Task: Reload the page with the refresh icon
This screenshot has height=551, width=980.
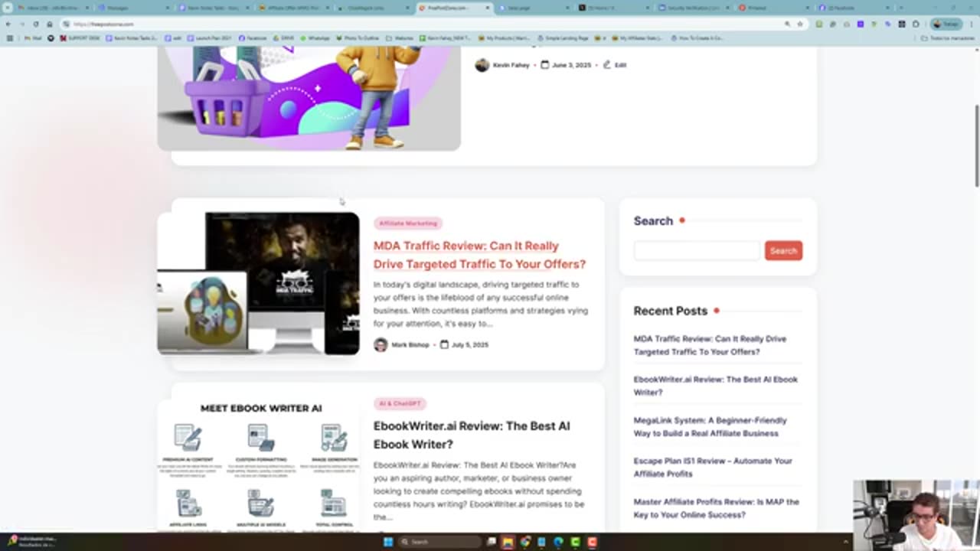Action: (35, 24)
